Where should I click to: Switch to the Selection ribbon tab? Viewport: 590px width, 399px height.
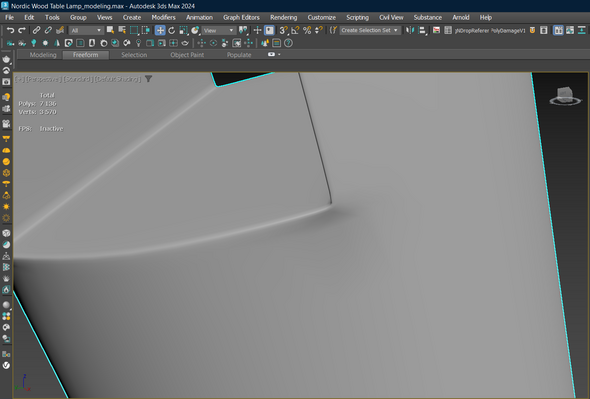134,55
